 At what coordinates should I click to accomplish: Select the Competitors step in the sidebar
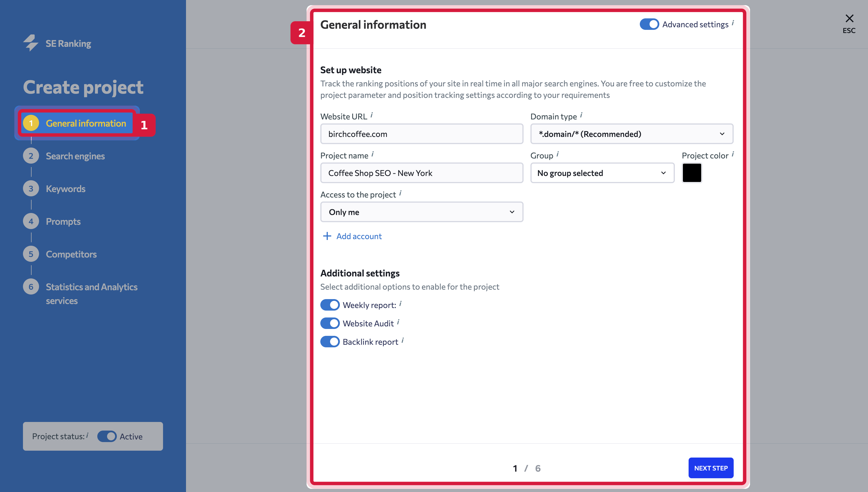point(71,254)
